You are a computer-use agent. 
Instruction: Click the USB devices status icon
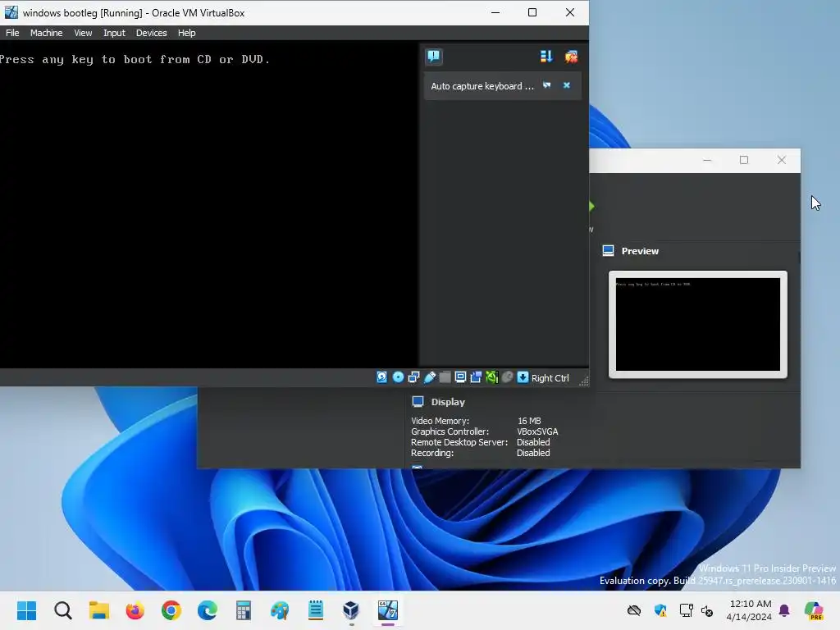pyautogui.click(x=429, y=377)
